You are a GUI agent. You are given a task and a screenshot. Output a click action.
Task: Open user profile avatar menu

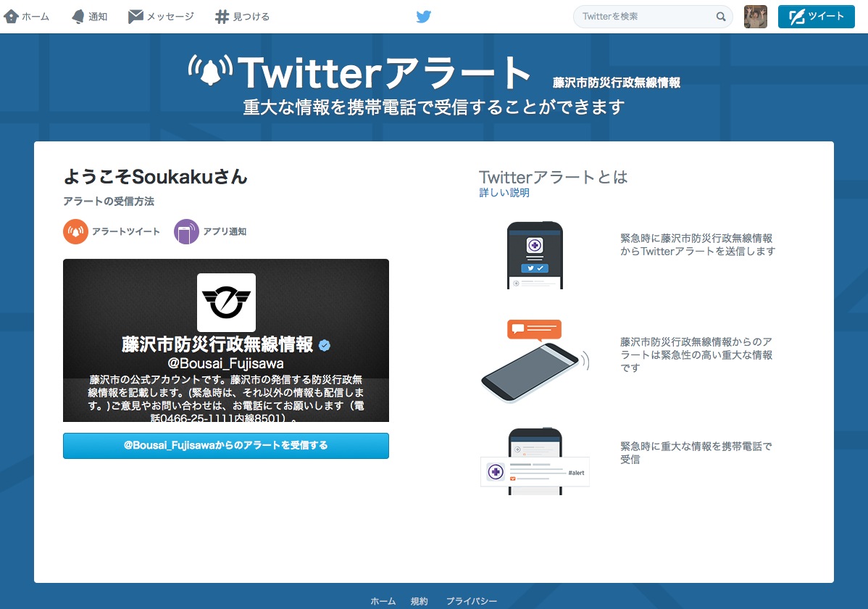tap(756, 17)
